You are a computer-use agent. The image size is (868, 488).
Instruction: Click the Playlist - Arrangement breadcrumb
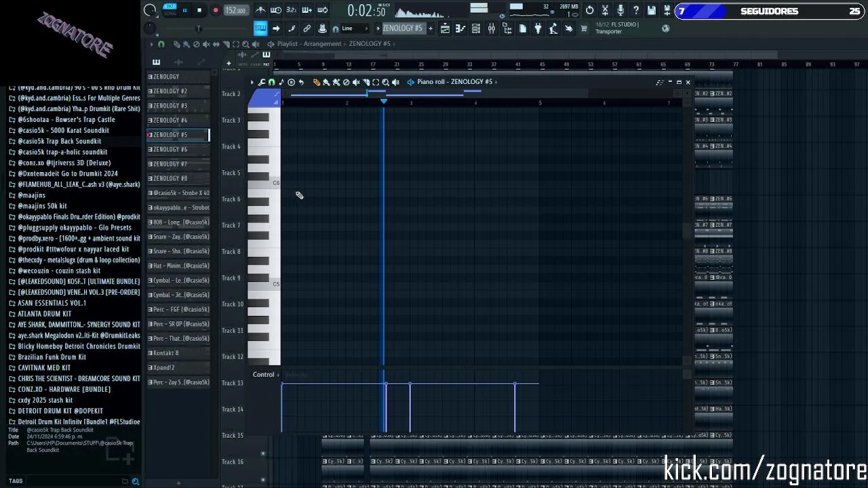(309, 44)
